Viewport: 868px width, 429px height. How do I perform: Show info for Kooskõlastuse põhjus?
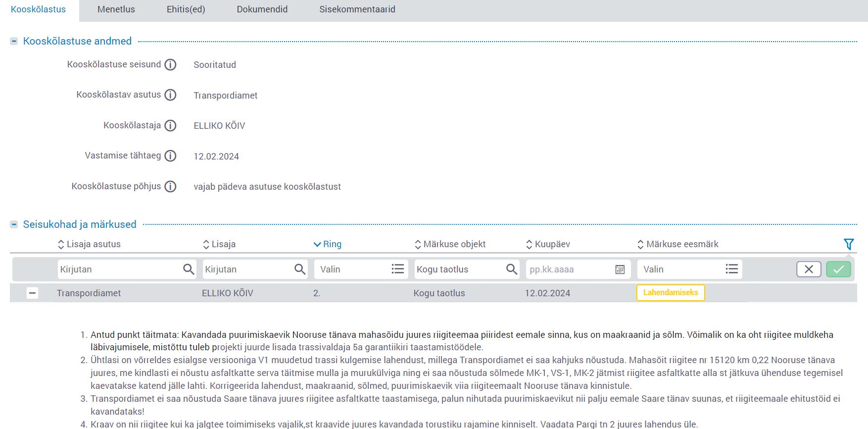pos(170,187)
